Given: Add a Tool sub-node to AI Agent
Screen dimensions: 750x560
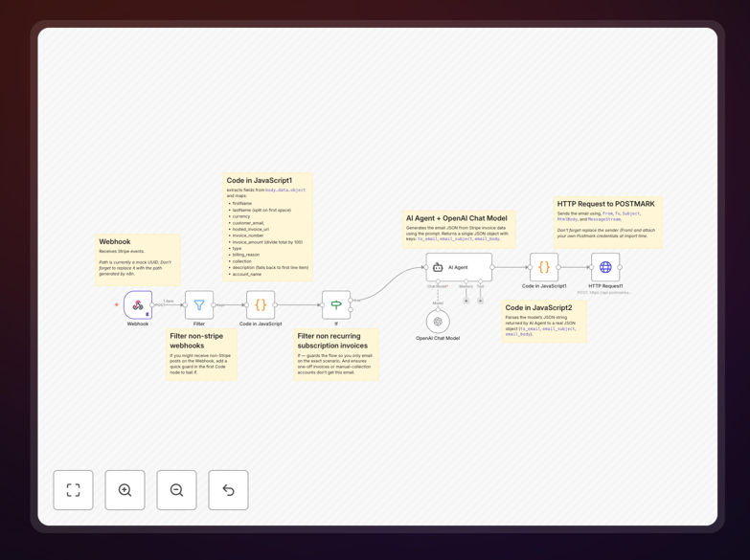Looking at the screenshot, I should click(x=480, y=301).
